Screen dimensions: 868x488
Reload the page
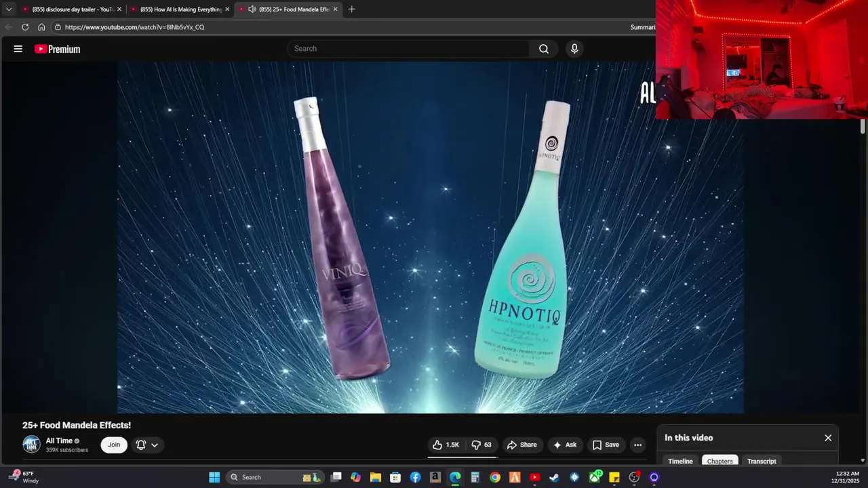[x=25, y=27]
